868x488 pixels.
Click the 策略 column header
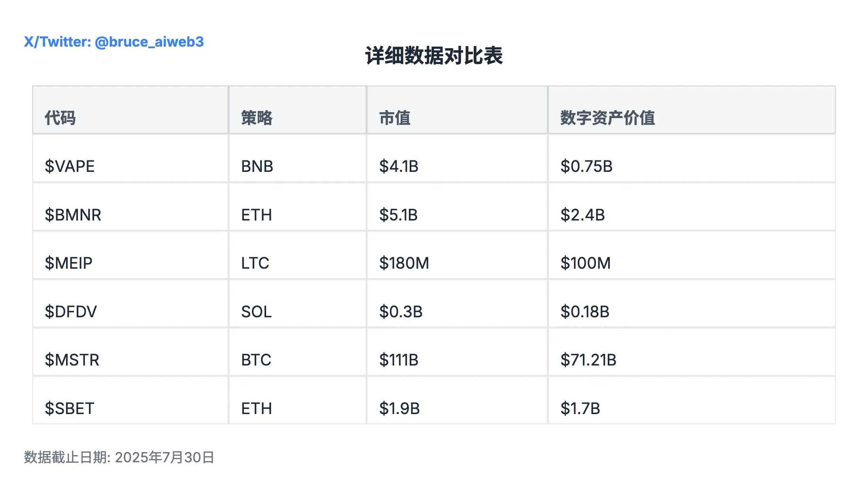(257, 118)
